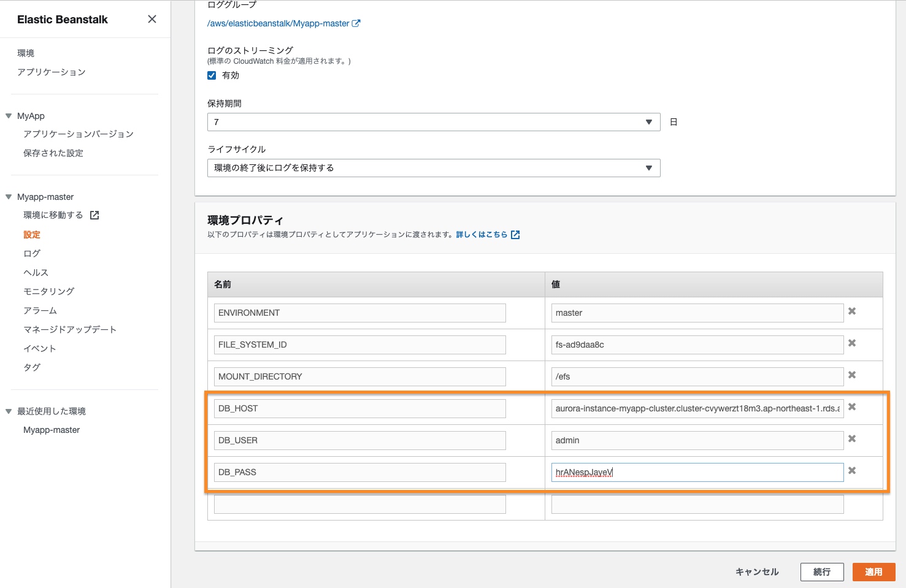Screen dimensions: 906x588
Task: Collapse the Myapp-master sidebar section
Action: [9, 197]
